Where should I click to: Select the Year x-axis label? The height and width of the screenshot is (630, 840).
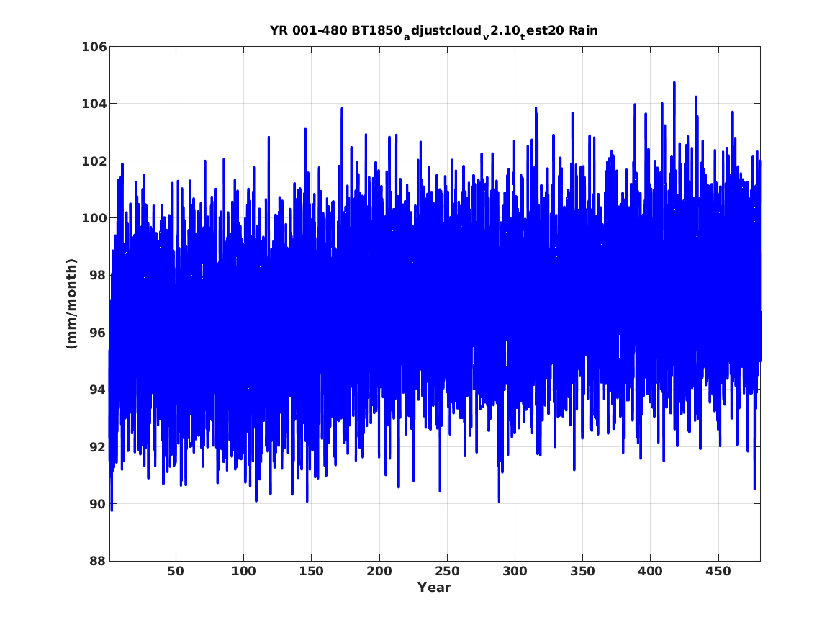[434, 588]
